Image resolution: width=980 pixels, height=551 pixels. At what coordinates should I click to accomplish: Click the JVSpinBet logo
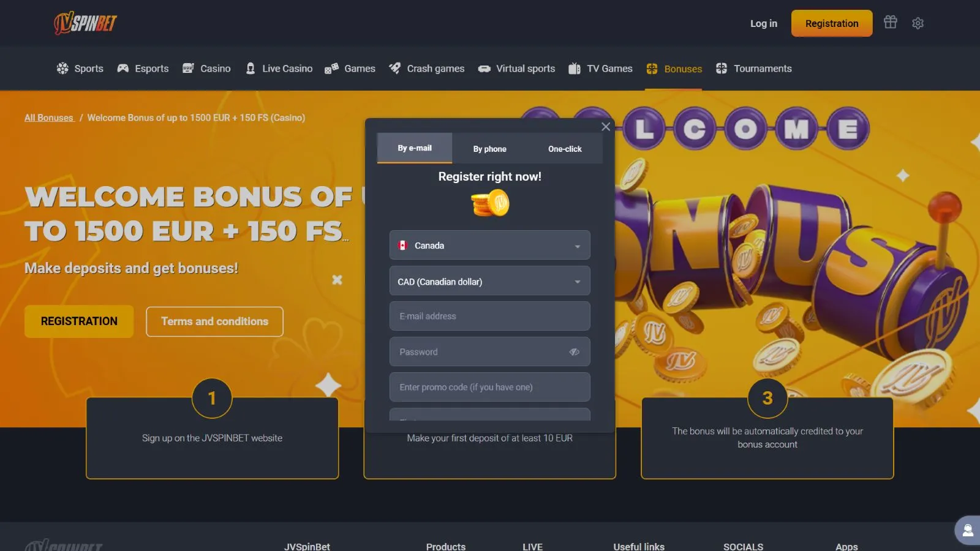pos(85,23)
